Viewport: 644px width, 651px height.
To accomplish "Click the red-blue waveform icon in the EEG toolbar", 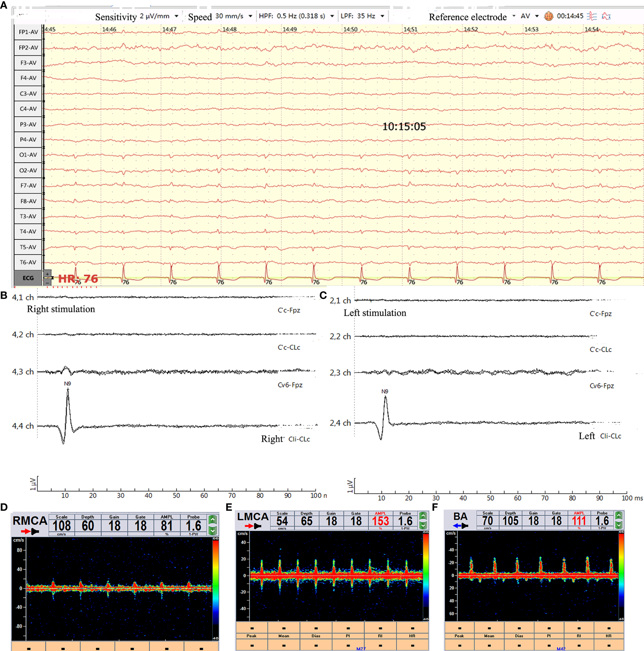I will click(x=592, y=16).
